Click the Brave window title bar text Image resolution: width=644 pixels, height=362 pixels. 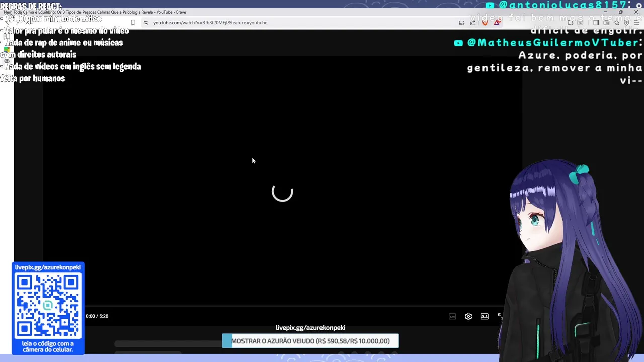point(95,12)
